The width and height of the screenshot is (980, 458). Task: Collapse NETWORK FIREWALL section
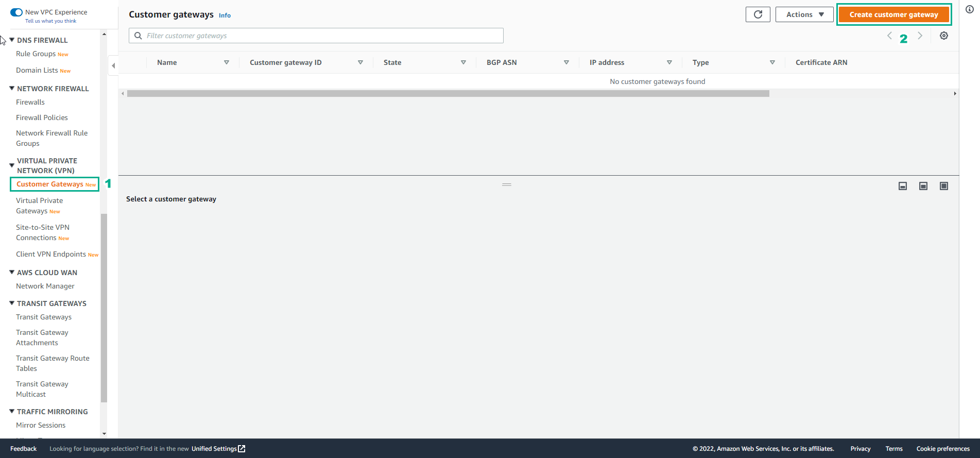[x=12, y=88]
